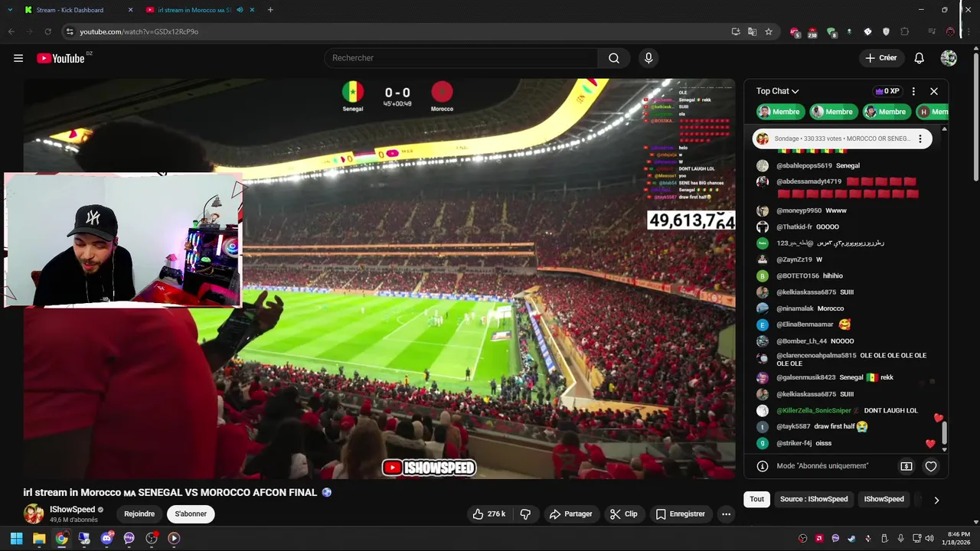Open the media control icon in toolbar

(x=932, y=31)
